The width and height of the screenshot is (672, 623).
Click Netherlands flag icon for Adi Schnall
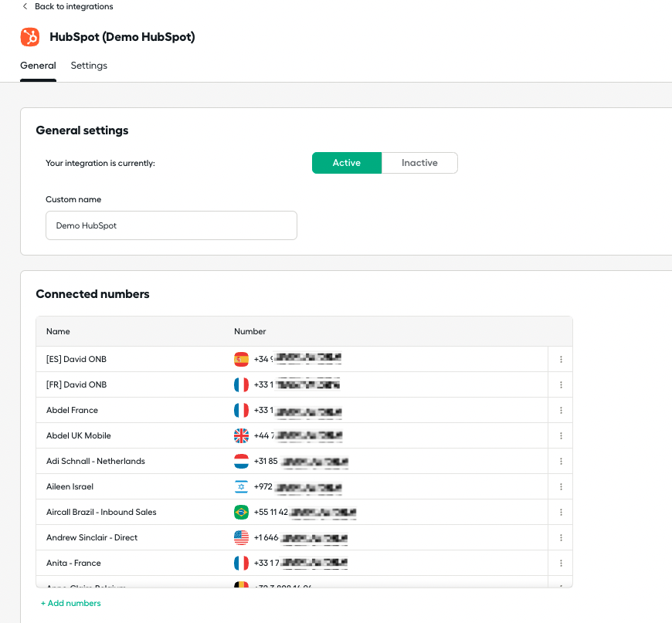click(241, 461)
